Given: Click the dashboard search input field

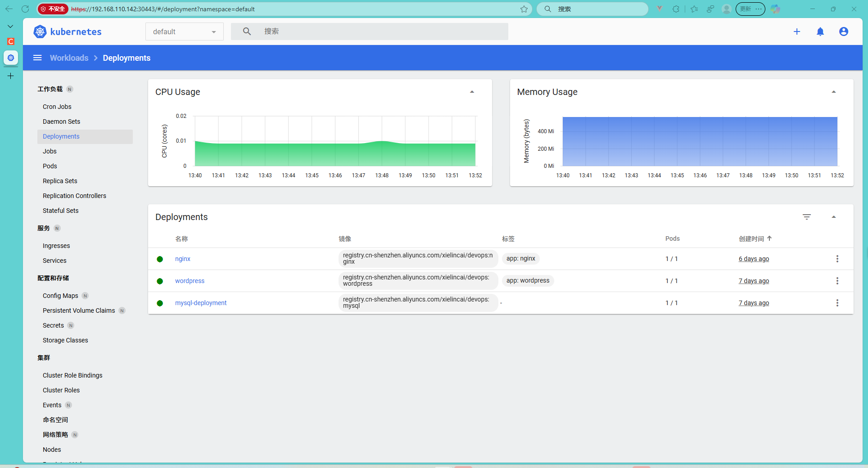Looking at the screenshot, I should pos(369,31).
